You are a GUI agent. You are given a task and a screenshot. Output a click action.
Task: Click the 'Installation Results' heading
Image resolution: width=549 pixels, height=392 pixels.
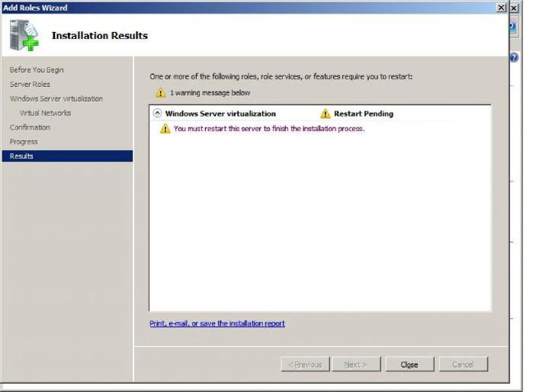point(100,35)
